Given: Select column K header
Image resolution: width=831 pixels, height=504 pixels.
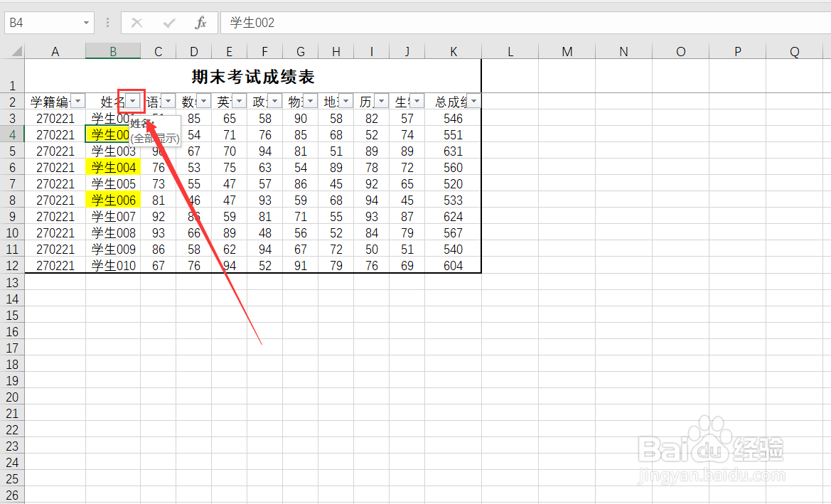Looking at the screenshot, I should click(453, 50).
